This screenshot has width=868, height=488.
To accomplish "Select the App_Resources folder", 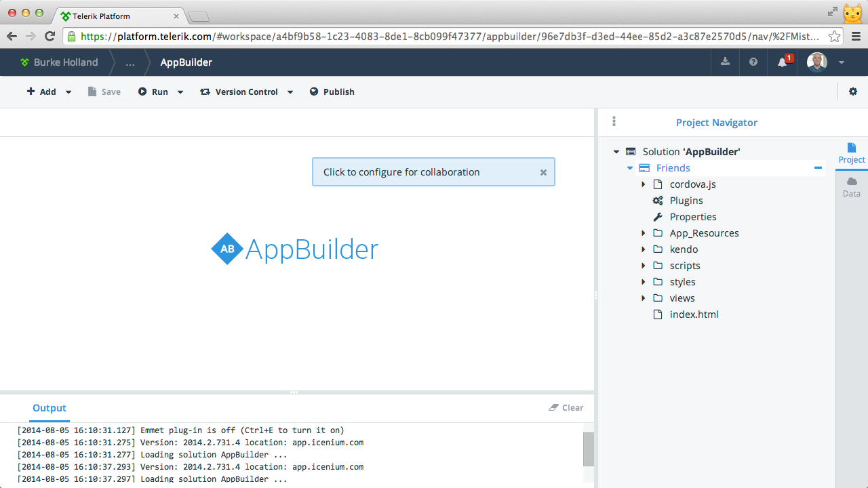I will 705,233.
